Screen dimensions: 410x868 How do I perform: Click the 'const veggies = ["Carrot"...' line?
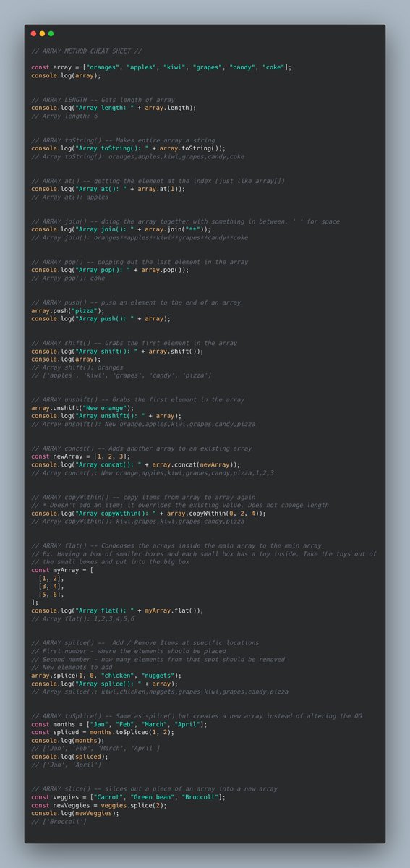coord(128,796)
